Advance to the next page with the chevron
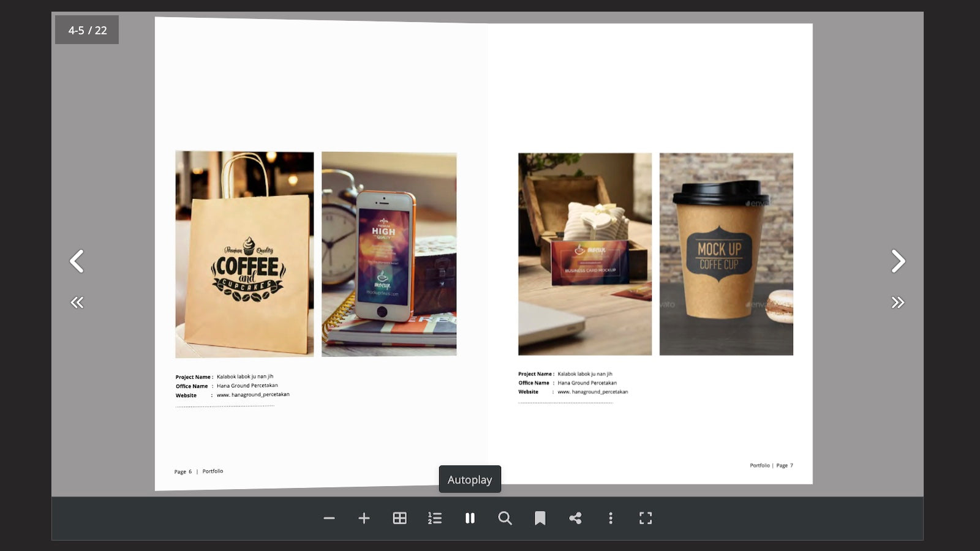Screen dimensions: 980x551 [898, 261]
